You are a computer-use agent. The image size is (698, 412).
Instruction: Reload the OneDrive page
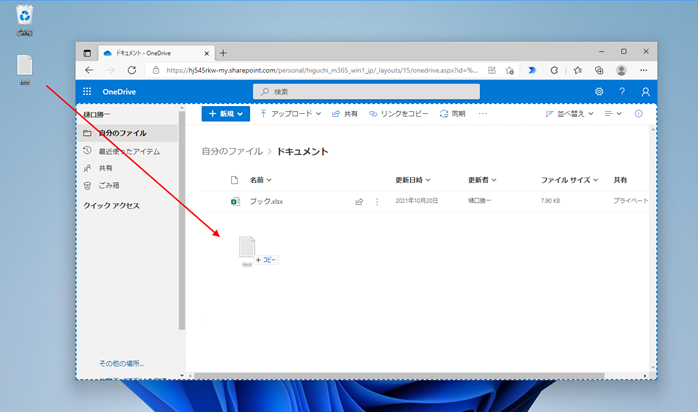132,70
